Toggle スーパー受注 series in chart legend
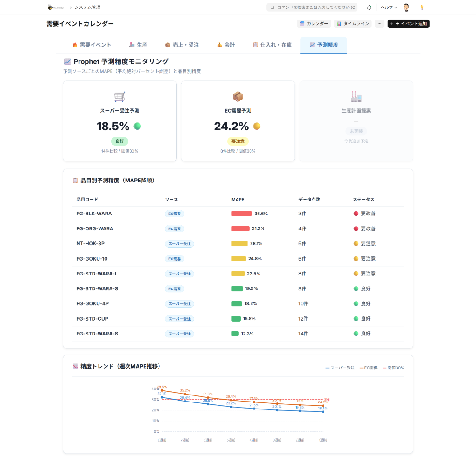Image resolution: width=476 pixels, height=469 pixels. point(340,368)
